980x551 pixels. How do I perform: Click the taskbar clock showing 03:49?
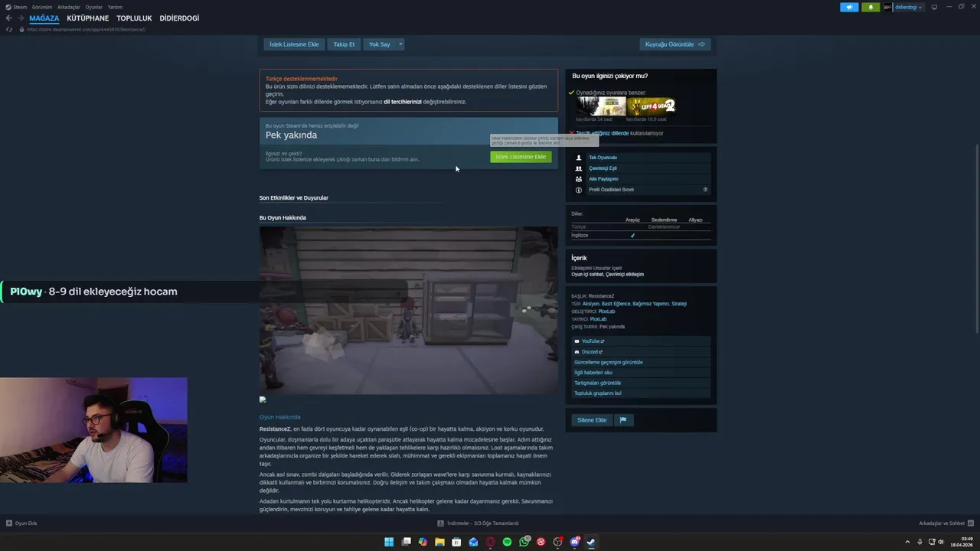click(x=961, y=542)
